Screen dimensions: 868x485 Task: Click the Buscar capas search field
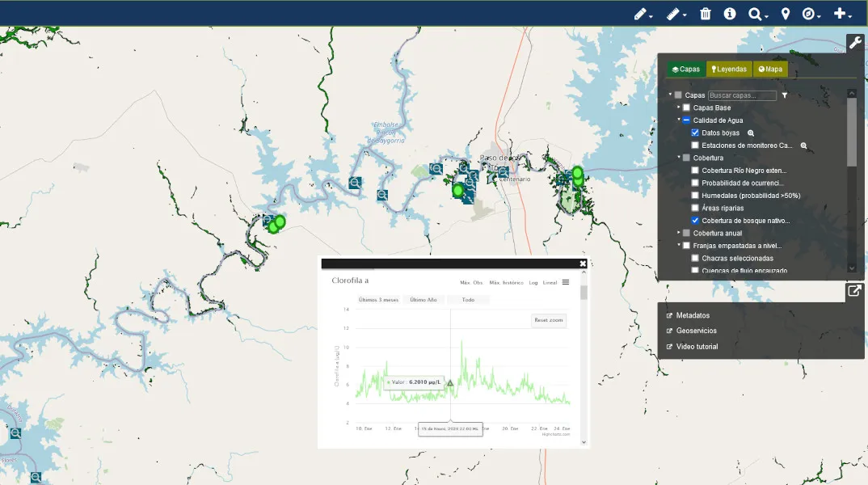(742, 95)
